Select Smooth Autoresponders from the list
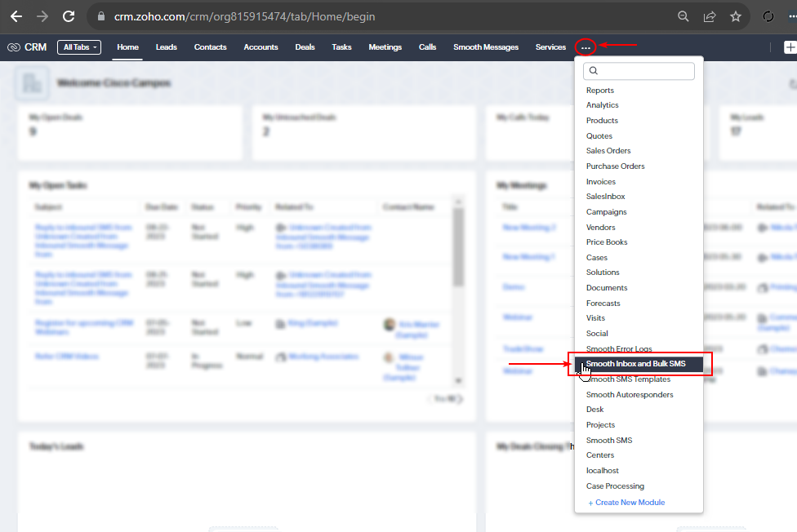Image resolution: width=797 pixels, height=532 pixels. click(630, 395)
